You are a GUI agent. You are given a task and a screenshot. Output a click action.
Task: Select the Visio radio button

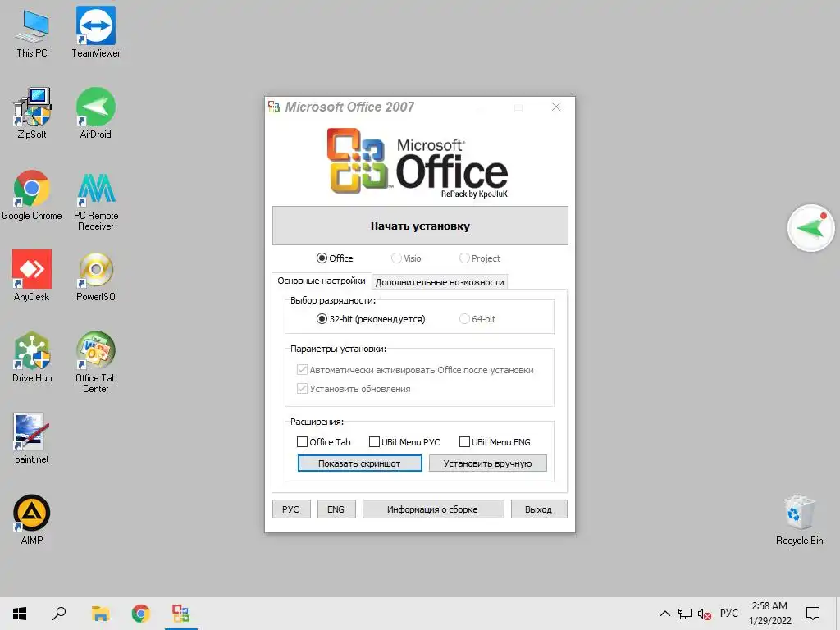tap(406, 258)
